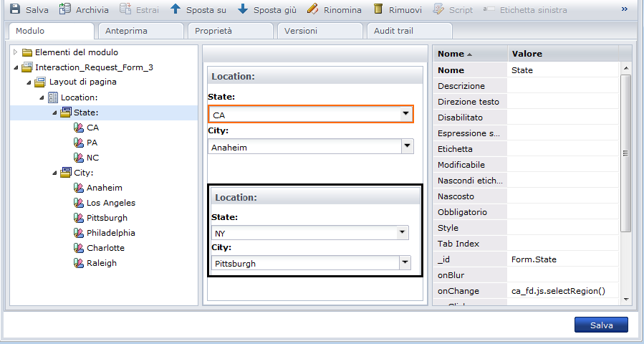This screenshot has height=344, width=644.
Task: Click the Salva floppy disk toolbar icon
Action: tap(14, 10)
